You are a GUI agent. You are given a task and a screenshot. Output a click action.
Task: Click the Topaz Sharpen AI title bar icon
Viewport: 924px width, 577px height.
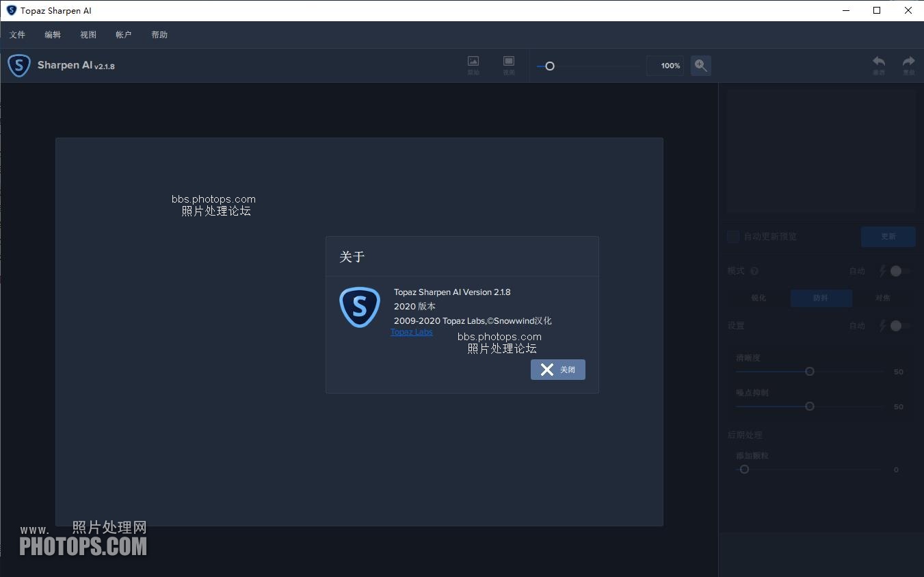click(11, 10)
